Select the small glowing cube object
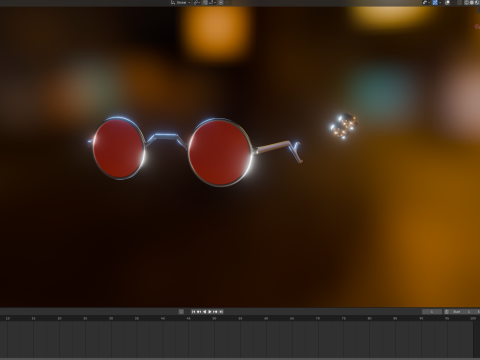 pos(344,126)
